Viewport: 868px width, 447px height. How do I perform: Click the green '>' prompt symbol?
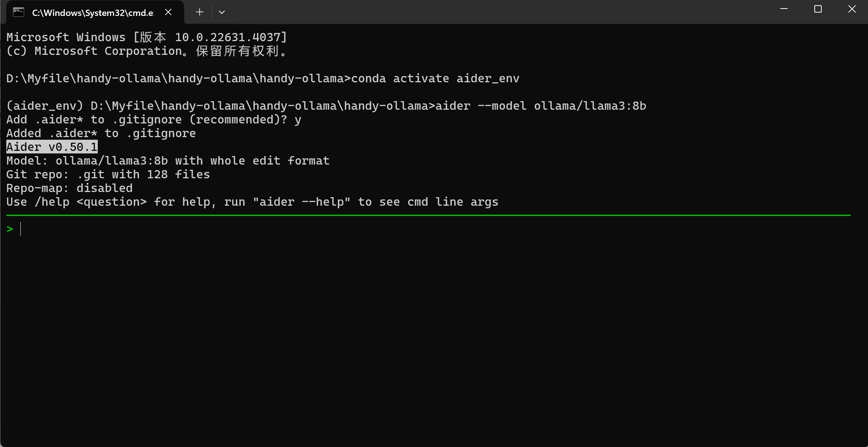point(10,229)
